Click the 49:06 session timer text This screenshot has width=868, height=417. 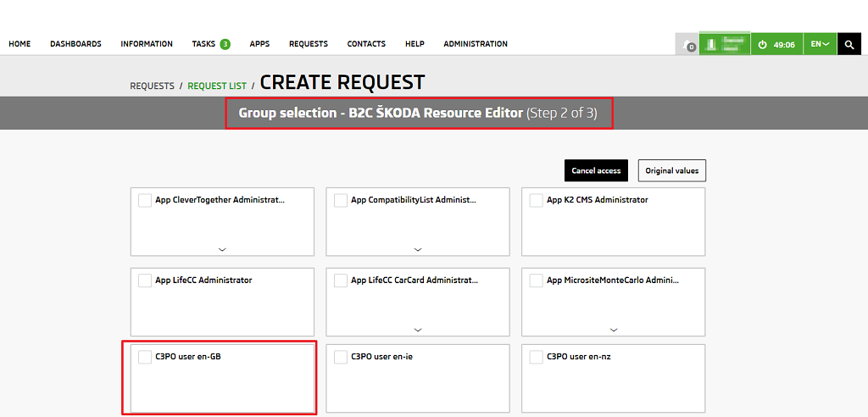coord(784,44)
